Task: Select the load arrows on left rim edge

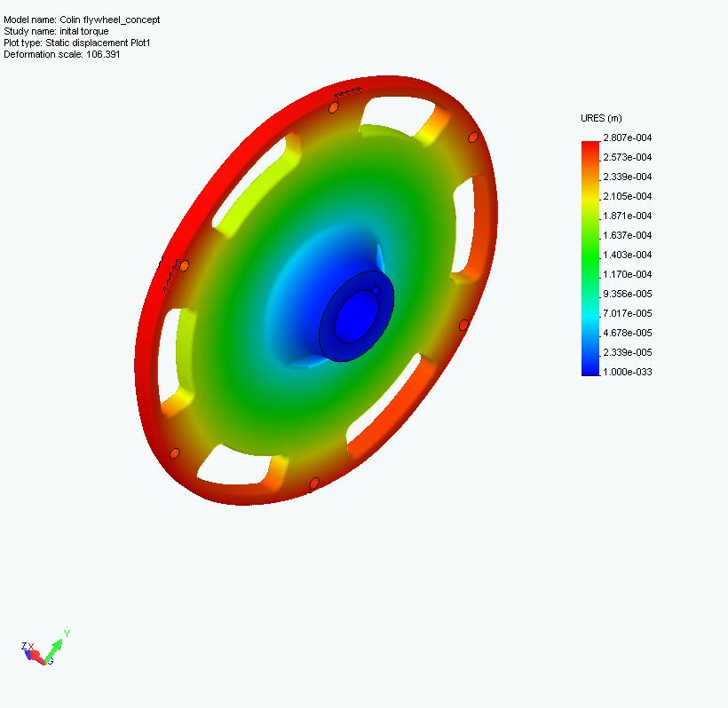Action: pyautogui.click(x=169, y=276)
